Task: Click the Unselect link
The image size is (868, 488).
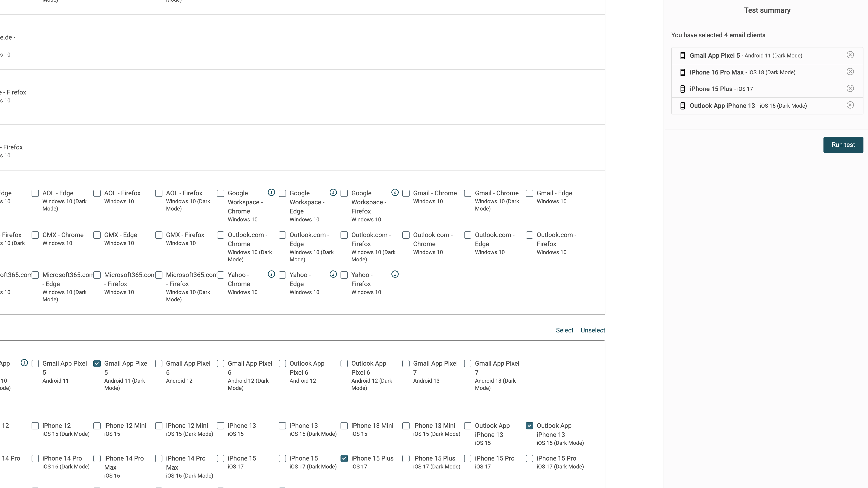Action: (x=593, y=330)
